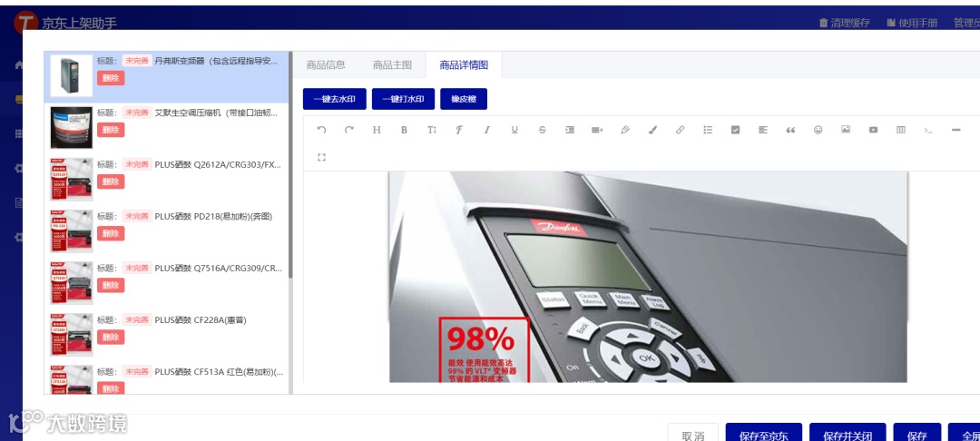Viewport: 980px width, 441px height.
Task: Insert a hyperlink with the link icon
Action: [x=680, y=130]
